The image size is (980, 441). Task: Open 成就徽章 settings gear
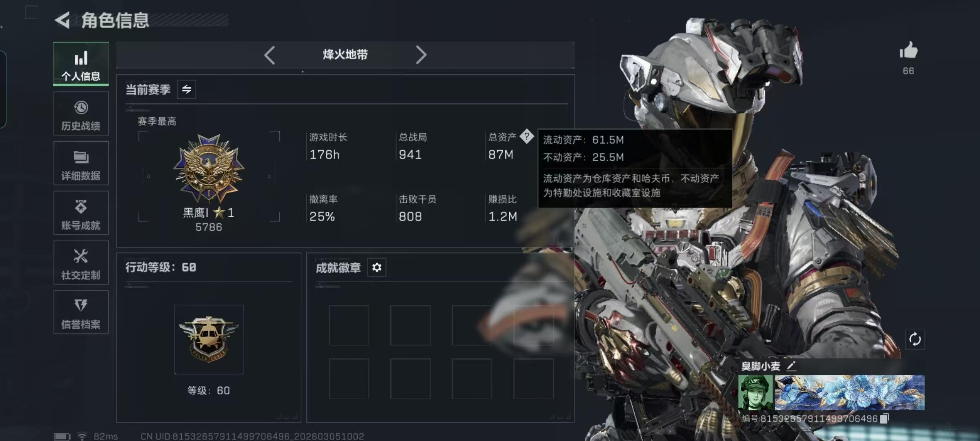point(376,267)
